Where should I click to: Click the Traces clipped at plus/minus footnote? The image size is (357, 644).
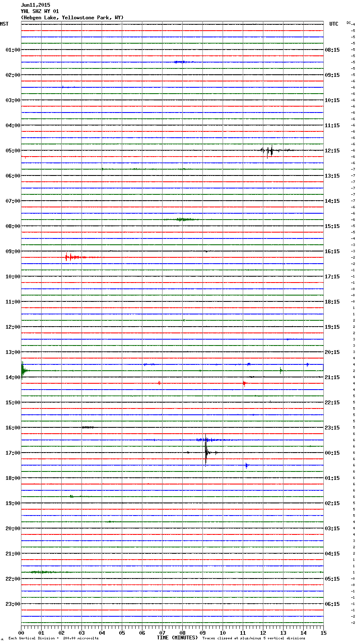pos(254,639)
